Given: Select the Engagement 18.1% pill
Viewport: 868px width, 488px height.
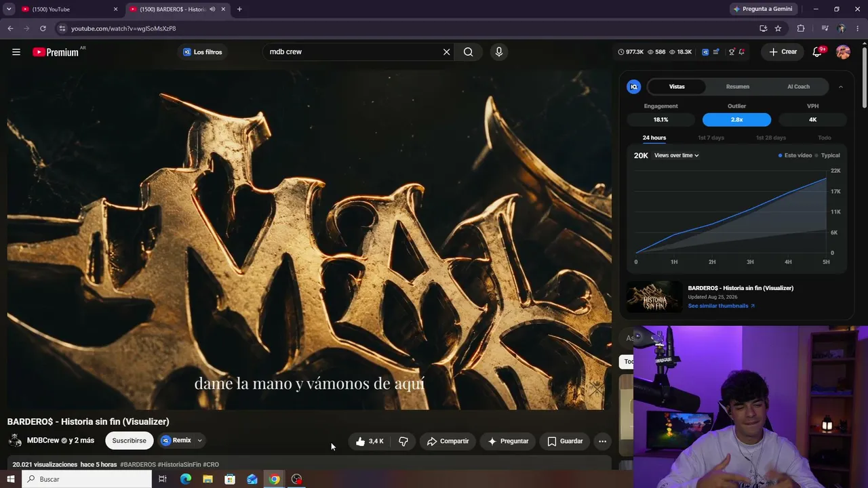Looking at the screenshot, I should click(660, 120).
